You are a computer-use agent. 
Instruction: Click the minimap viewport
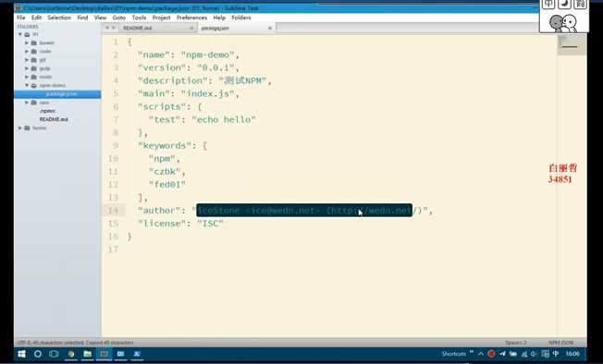coord(572,44)
